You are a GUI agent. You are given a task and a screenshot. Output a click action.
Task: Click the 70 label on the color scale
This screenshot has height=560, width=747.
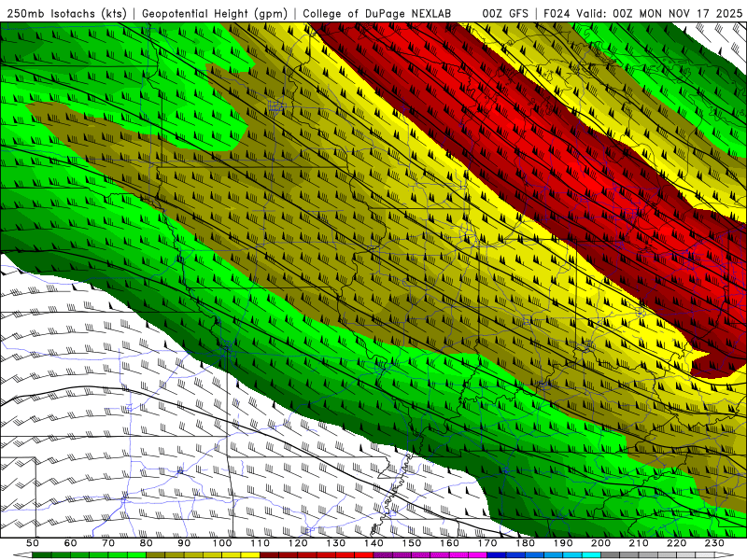tap(108, 543)
